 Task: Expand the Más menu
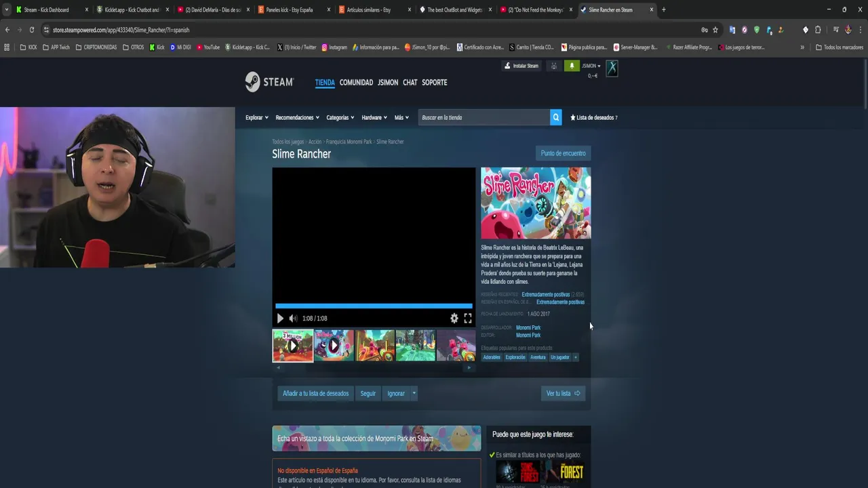tap(401, 117)
